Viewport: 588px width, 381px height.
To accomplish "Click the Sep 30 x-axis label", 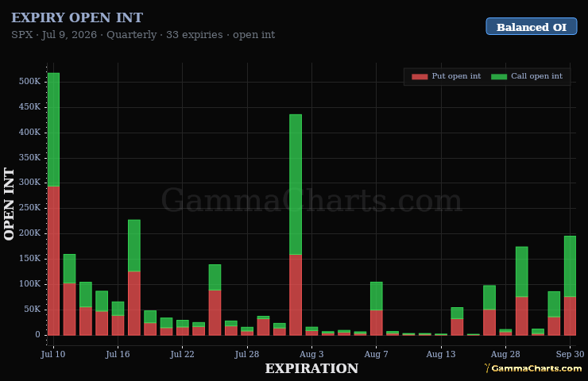I will [x=570, y=354].
